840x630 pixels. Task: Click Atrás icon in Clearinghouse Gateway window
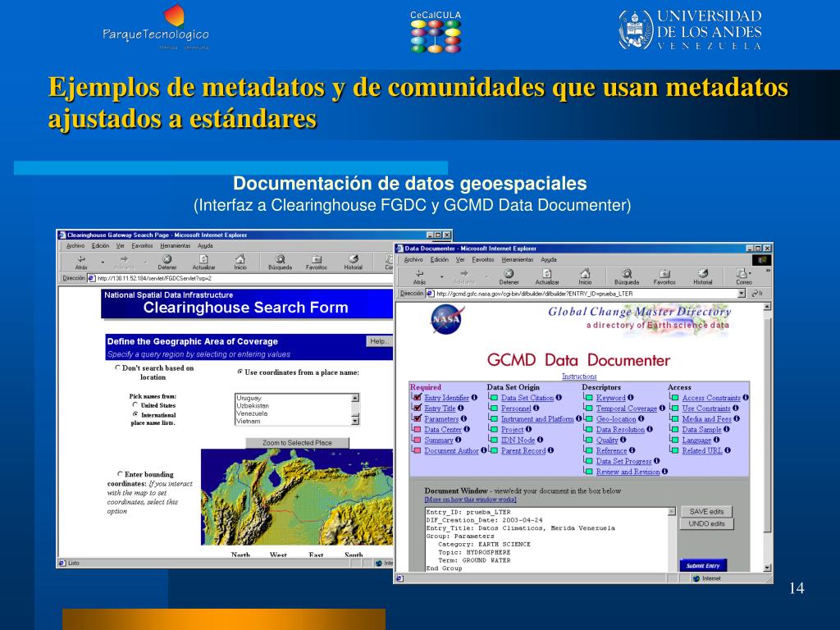coord(81,258)
